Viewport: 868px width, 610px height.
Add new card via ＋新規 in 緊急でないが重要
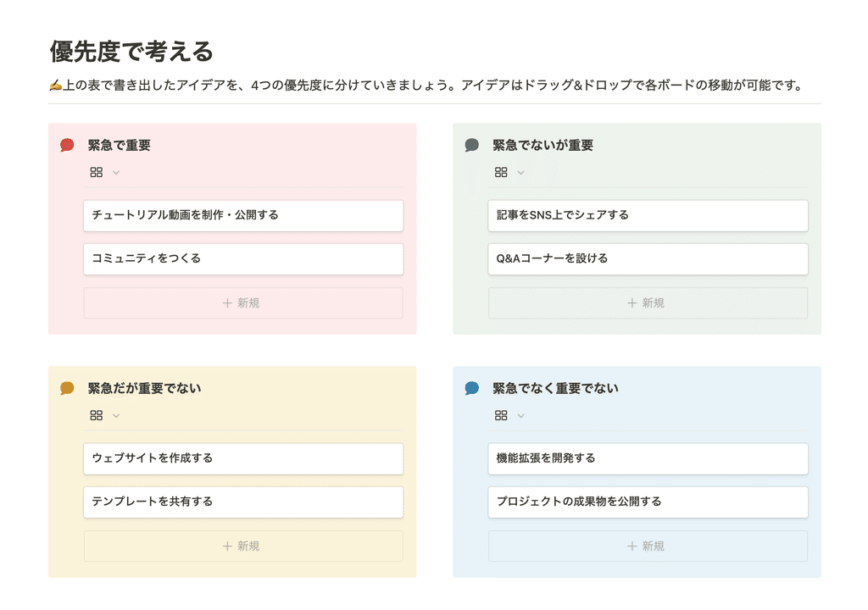648,302
